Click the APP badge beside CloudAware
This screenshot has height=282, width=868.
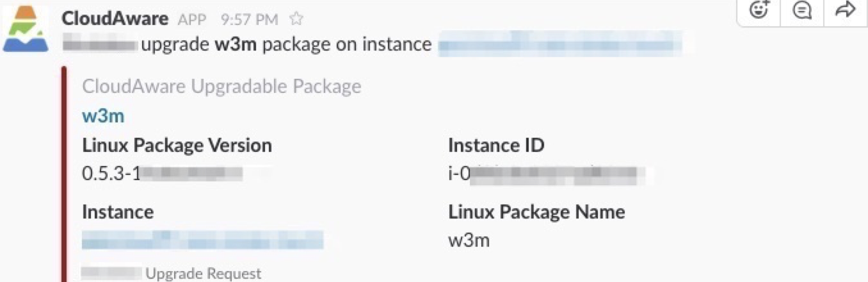[192, 20]
